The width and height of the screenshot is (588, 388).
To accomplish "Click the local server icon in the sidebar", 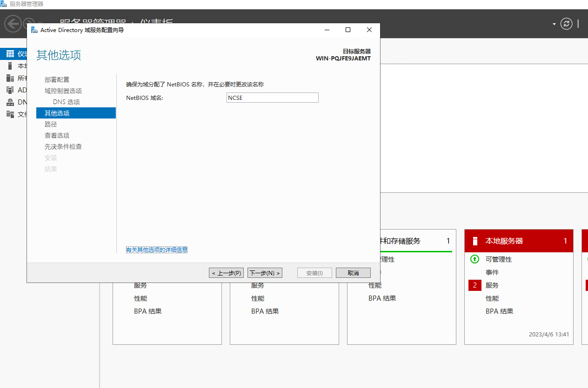I will point(10,66).
